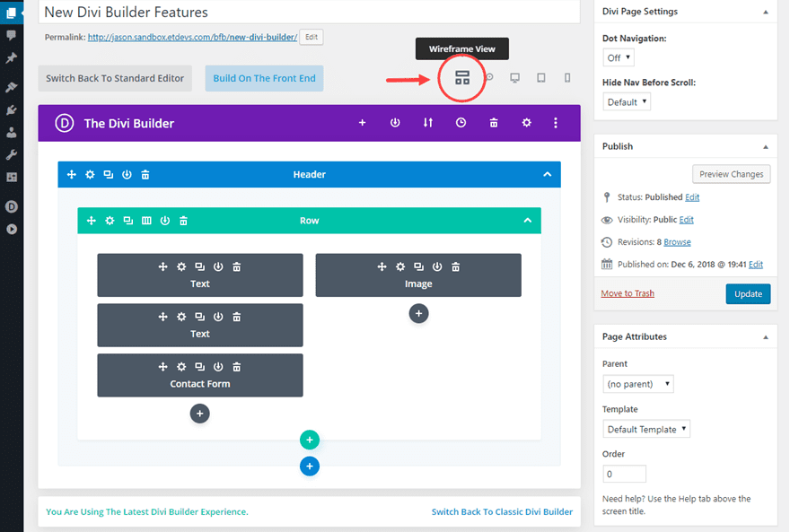The width and height of the screenshot is (790, 532).
Task: Open the Dot Navigation dropdown
Action: pos(619,58)
